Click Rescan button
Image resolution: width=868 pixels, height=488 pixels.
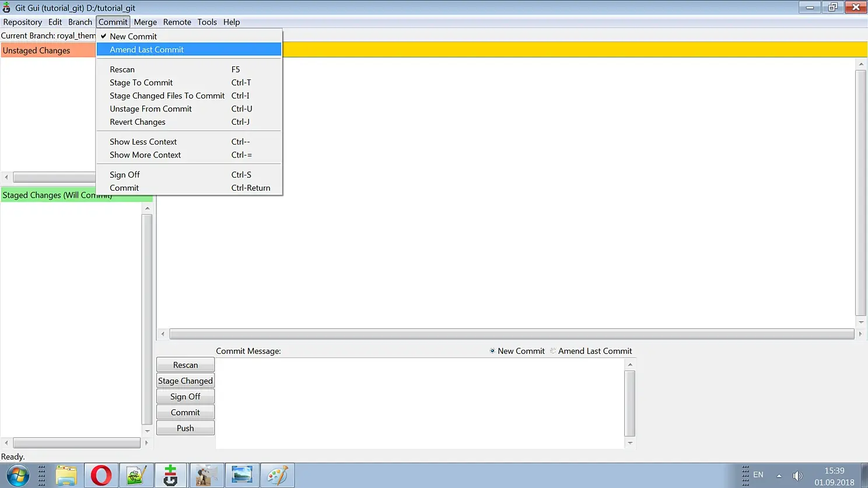tap(185, 365)
